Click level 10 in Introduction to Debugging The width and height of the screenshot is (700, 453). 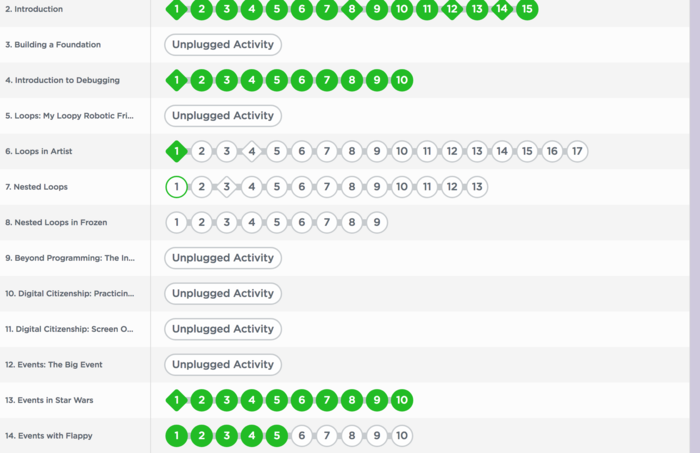coord(401,81)
